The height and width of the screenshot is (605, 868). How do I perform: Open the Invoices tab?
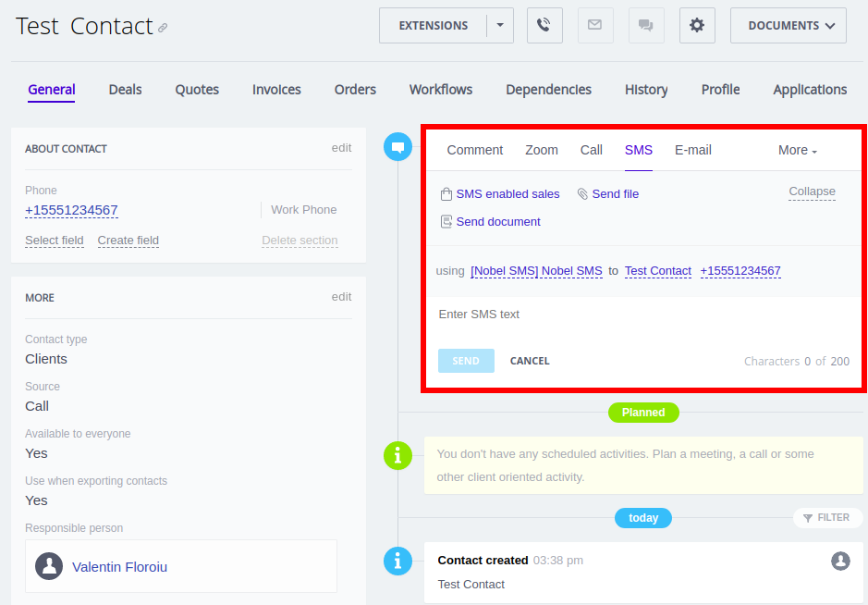[276, 90]
